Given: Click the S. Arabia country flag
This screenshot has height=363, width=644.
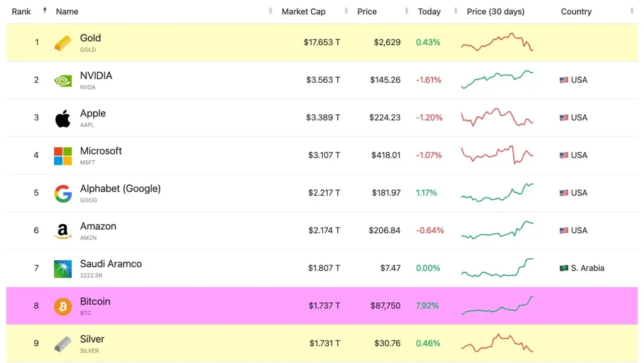Looking at the screenshot, I should click(x=564, y=268).
